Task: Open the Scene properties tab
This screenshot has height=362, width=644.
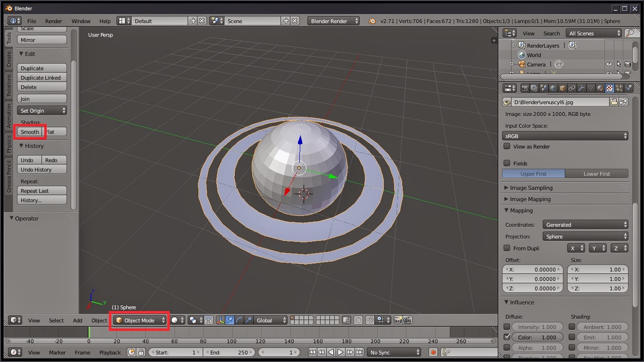Action: pos(544,88)
